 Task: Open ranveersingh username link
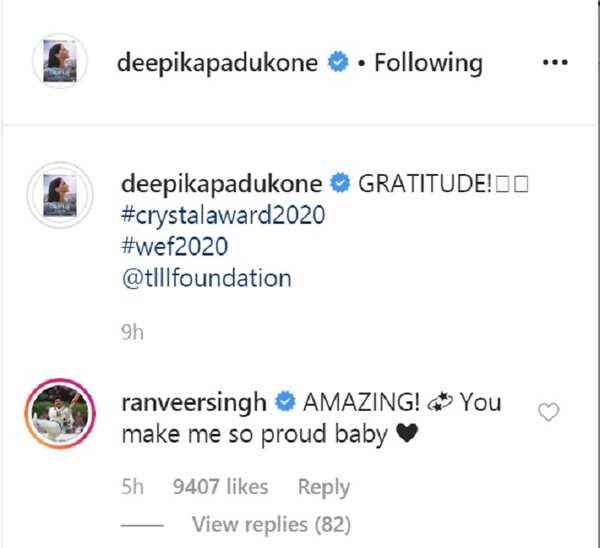(194, 404)
